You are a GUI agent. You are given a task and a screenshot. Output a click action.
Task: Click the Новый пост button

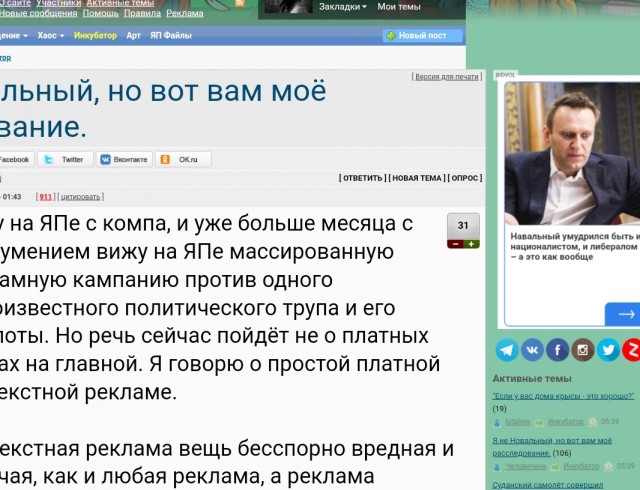(422, 36)
